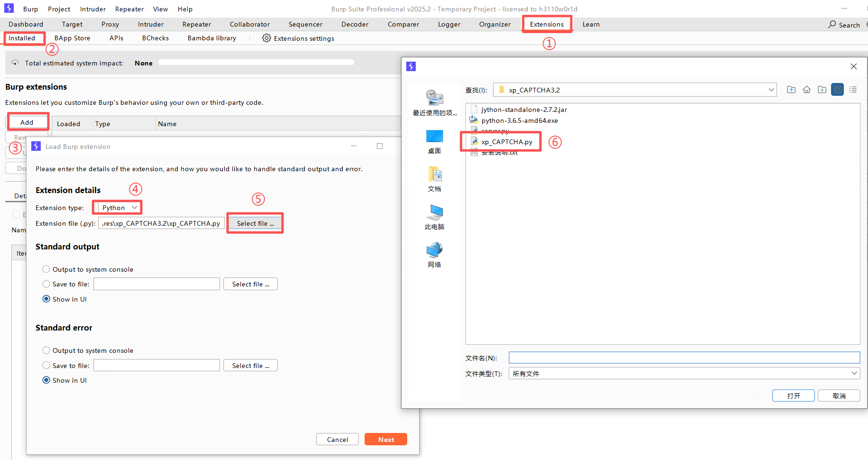Viewport: 868px width, 460px height.
Task: Switch to the Proxy tab
Action: click(x=110, y=24)
